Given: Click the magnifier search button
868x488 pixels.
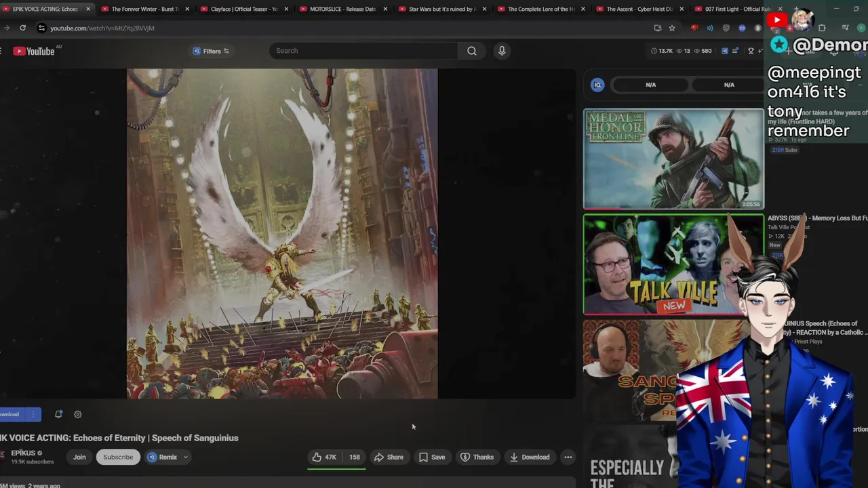Looking at the screenshot, I should pyautogui.click(x=471, y=51).
